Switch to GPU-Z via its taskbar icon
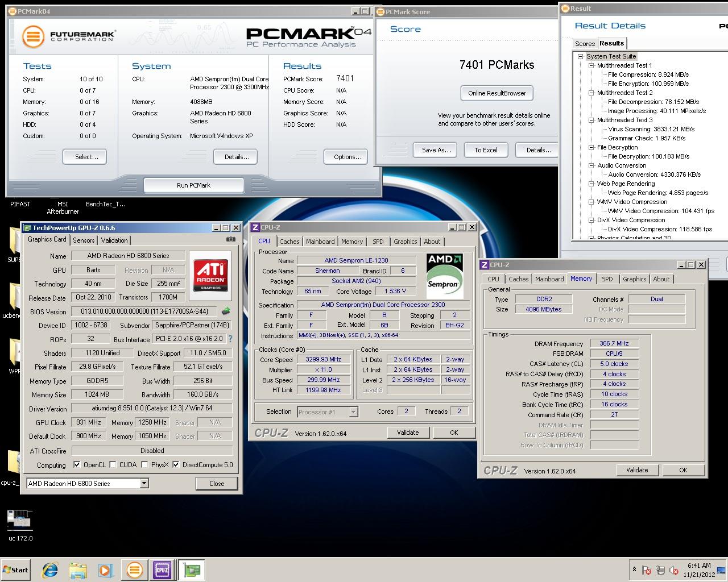The height and width of the screenshot is (582, 728). [x=192, y=570]
